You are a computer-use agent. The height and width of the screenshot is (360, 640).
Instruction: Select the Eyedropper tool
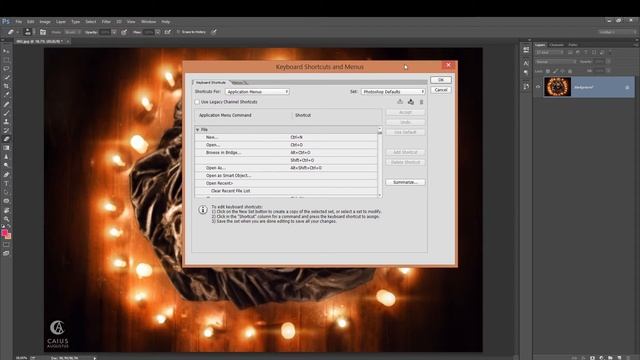[x=6, y=95]
